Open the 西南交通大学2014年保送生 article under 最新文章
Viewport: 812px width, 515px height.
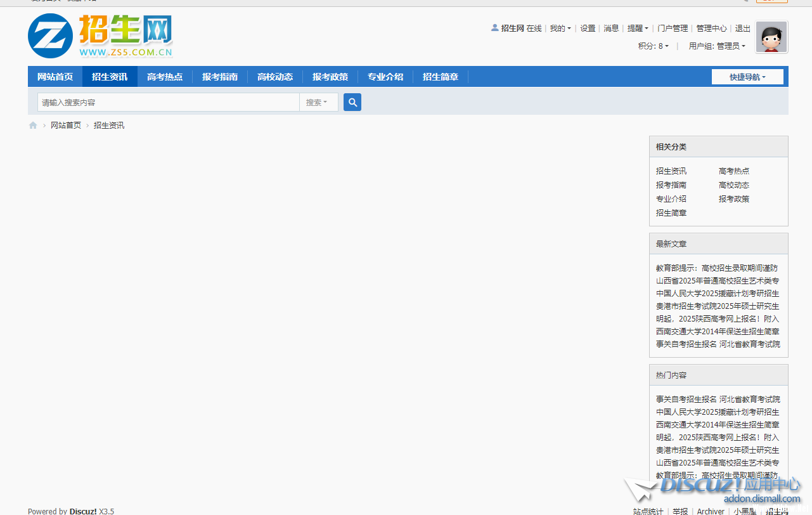[x=718, y=331]
